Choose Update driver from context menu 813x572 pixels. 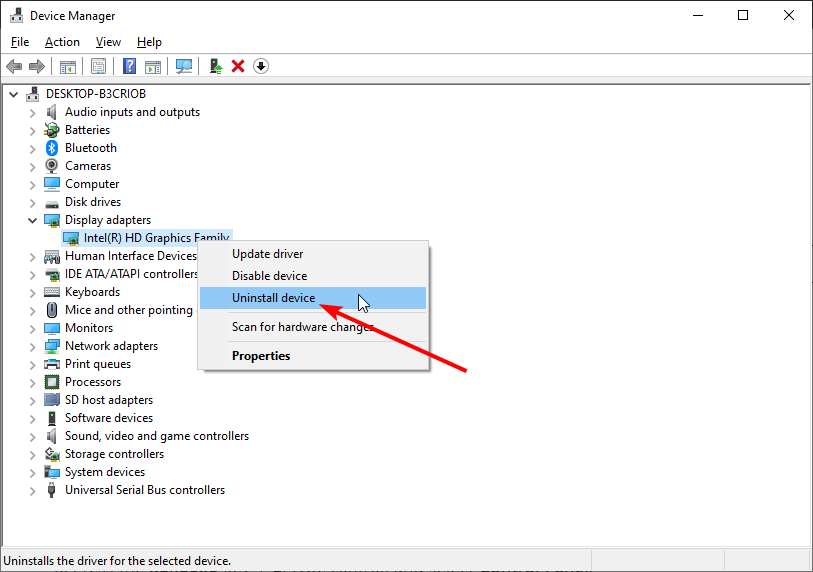313,254
